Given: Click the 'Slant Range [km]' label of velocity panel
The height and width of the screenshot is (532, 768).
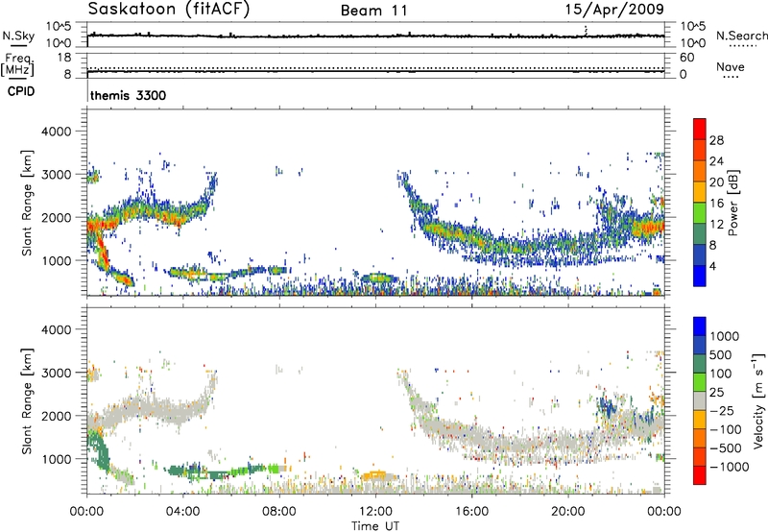Looking at the screenshot, I should point(27,401).
